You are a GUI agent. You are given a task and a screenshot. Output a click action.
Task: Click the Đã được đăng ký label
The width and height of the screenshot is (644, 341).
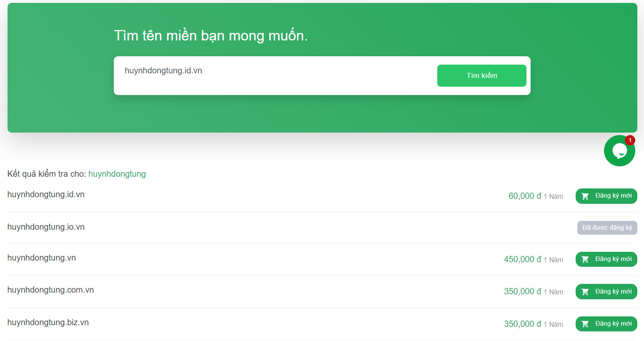coord(607,228)
